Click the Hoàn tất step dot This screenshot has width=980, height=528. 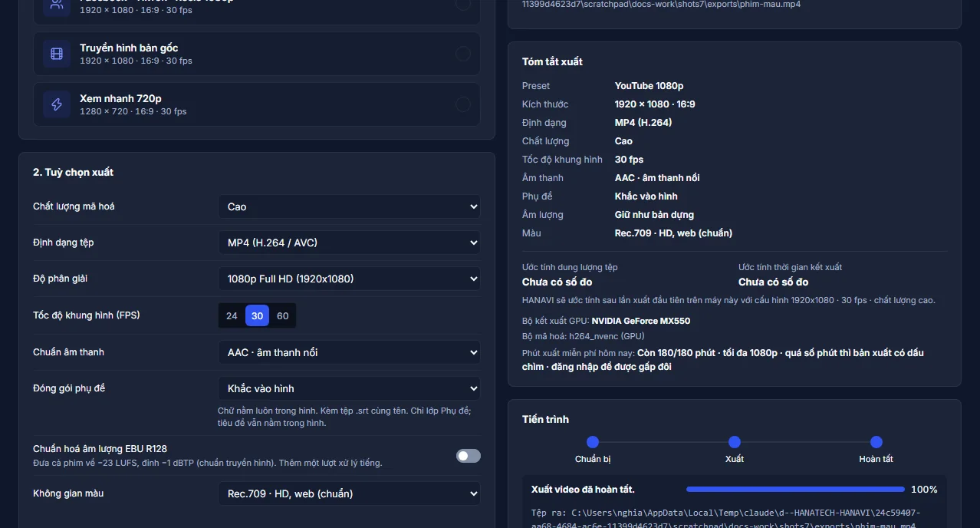(876, 442)
